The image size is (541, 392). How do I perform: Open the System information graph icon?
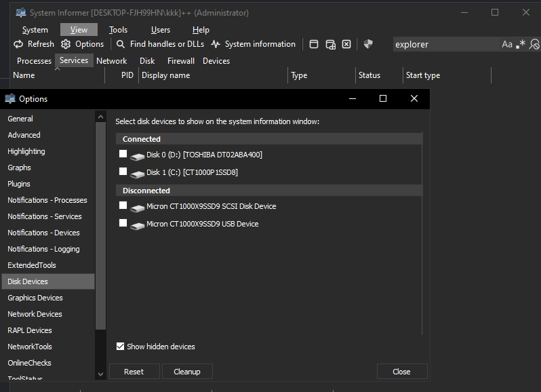pyautogui.click(x=216, y=44)
